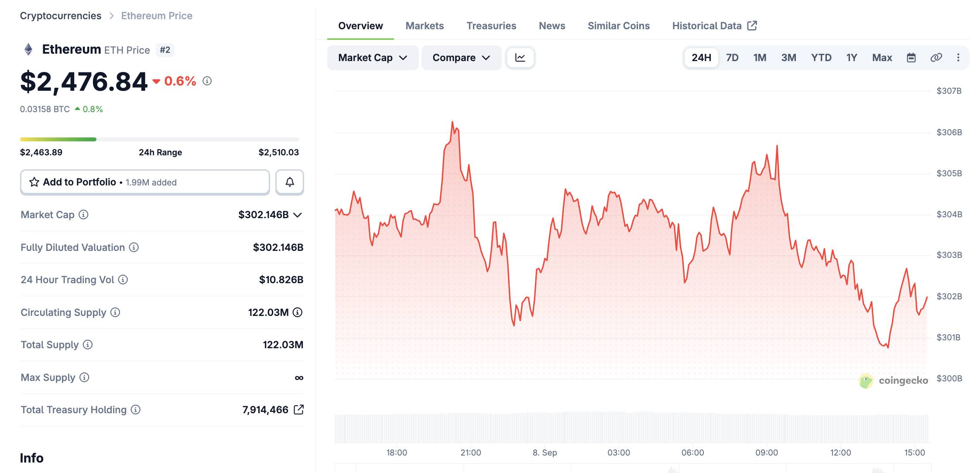
Task: Click the Info section heading
Action: pos(31,458)
